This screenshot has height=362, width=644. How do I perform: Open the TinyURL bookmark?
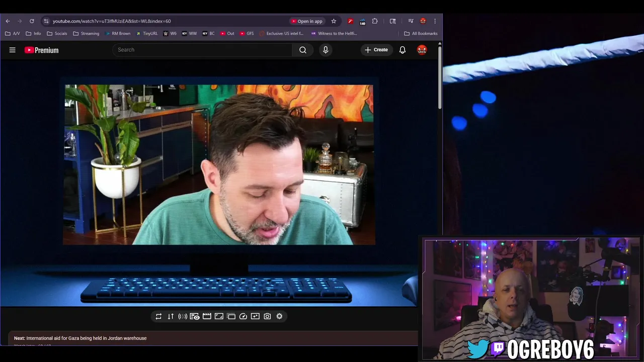[x=147, y=34]
